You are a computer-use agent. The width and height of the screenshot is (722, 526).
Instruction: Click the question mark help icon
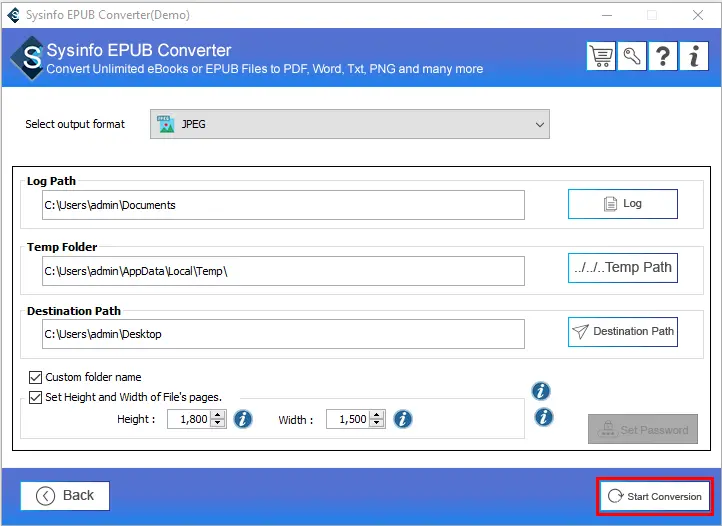click(x=663, y=56)
